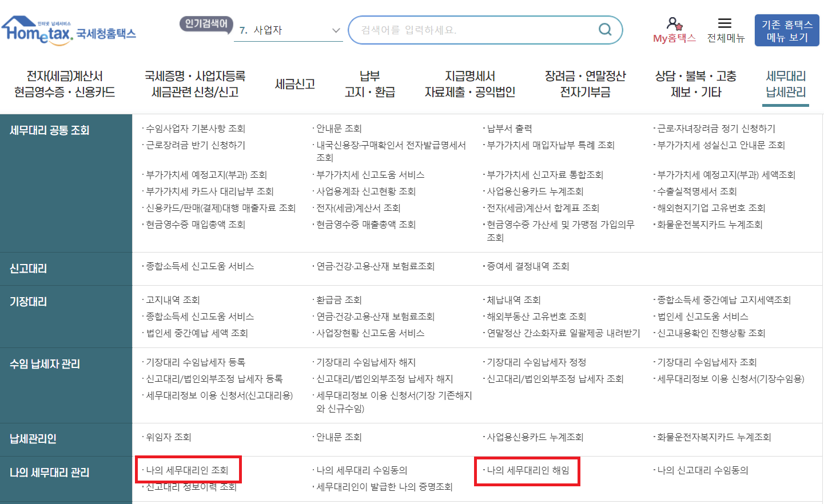Switch to the 세금신고 tab
This screenshot has height=504, width=824.
pyautogui.click(x=294, y=82)
